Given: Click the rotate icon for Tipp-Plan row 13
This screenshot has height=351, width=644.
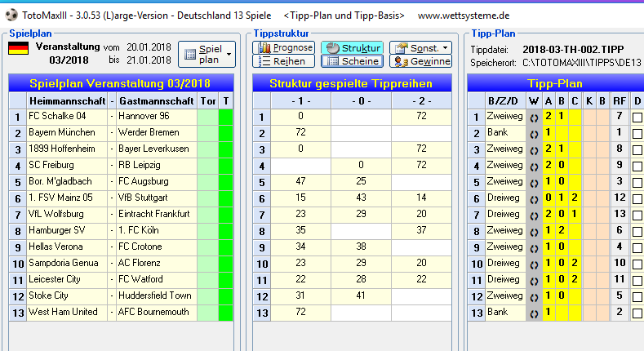Looking at the screenshot, I should coord(534,313).
